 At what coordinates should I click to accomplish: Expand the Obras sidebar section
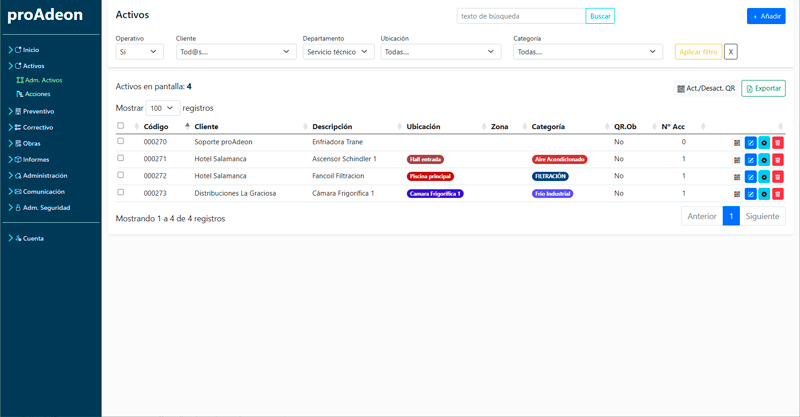tap(24, 143)
